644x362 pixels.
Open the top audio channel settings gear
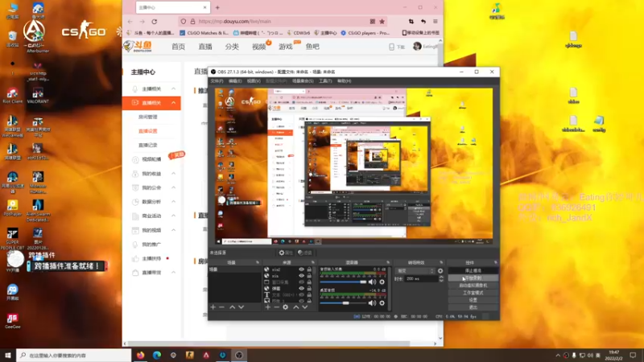click(382, 282)
